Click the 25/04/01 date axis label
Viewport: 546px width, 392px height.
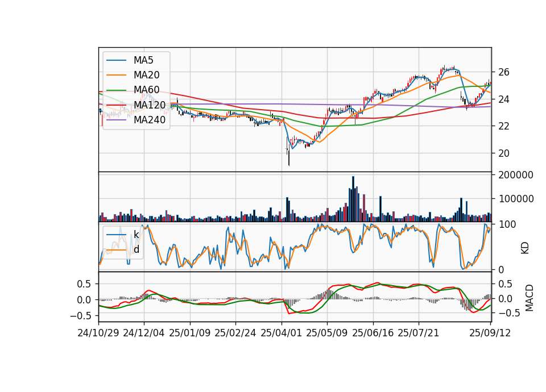point(281,333)
